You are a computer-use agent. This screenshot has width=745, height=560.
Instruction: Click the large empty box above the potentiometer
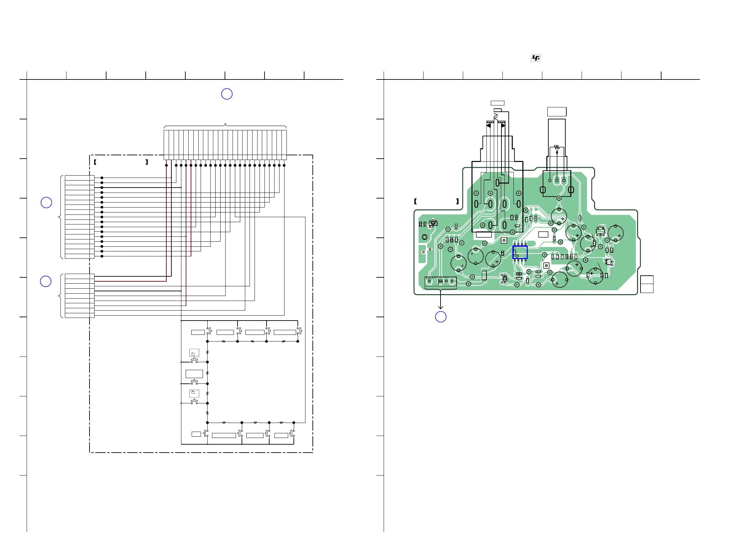coord(557,112)
